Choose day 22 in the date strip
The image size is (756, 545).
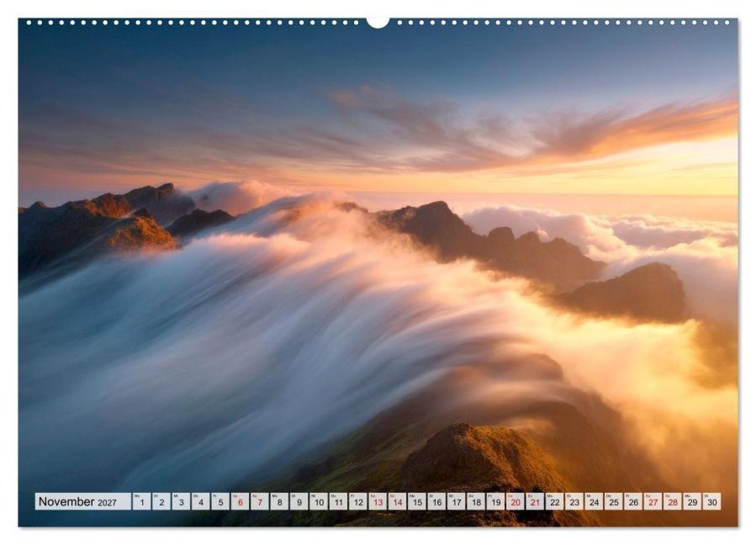pos(555,501)
